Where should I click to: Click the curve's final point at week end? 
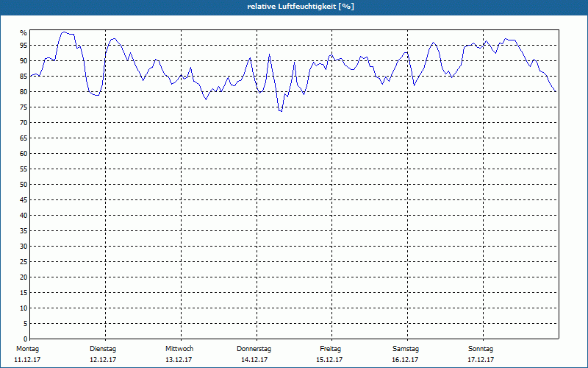tap(556, 91)
